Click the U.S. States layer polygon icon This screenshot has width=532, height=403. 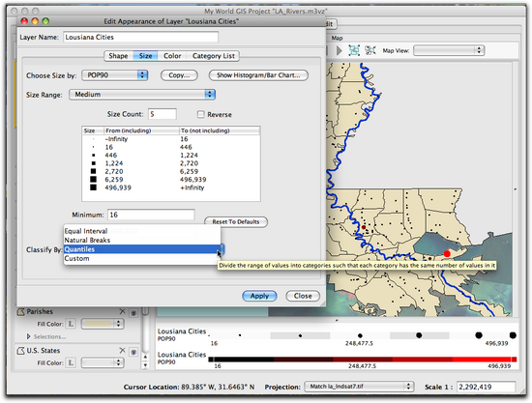[x=21, y=351]
